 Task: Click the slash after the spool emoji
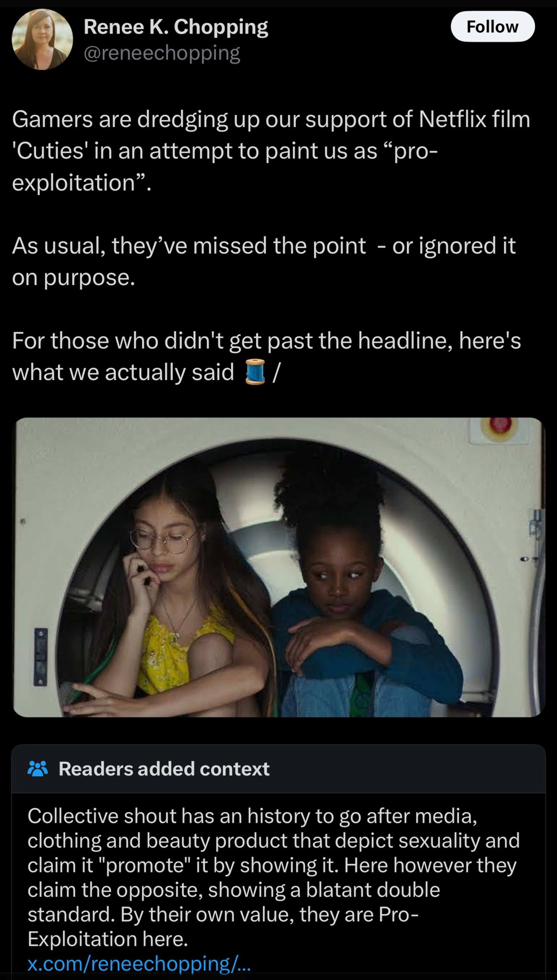coord(276,372)
